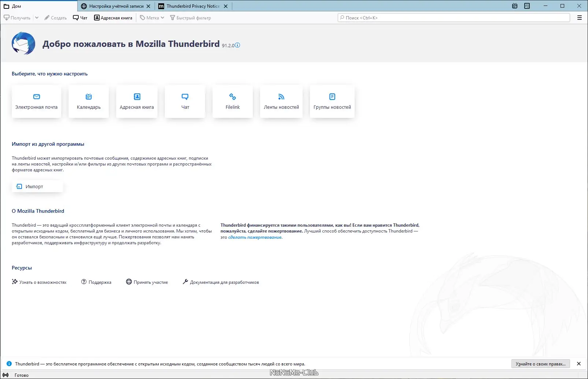Set up Ленты новостей feeds
This screenshot has width=588, height=379.
click(x=281, y=101)
